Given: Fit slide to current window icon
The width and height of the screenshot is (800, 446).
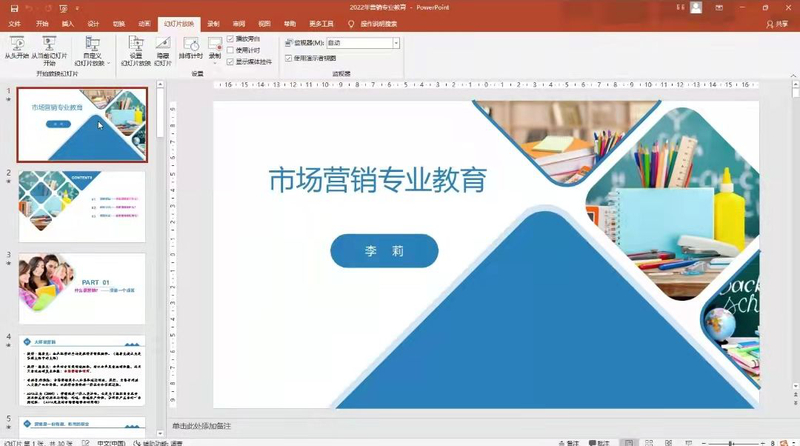Looking at the screenshot, I should (784, 442).
